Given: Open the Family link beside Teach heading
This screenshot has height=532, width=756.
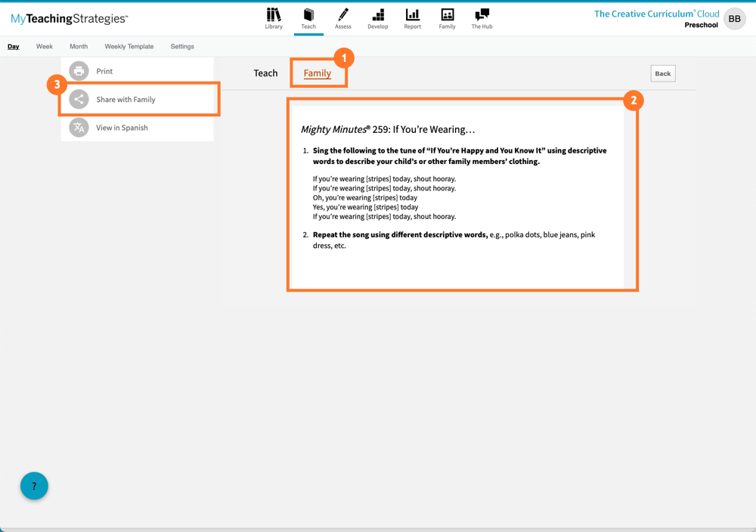Looking at the screenshot, I should pyautogui.click(x=318, y=73).
